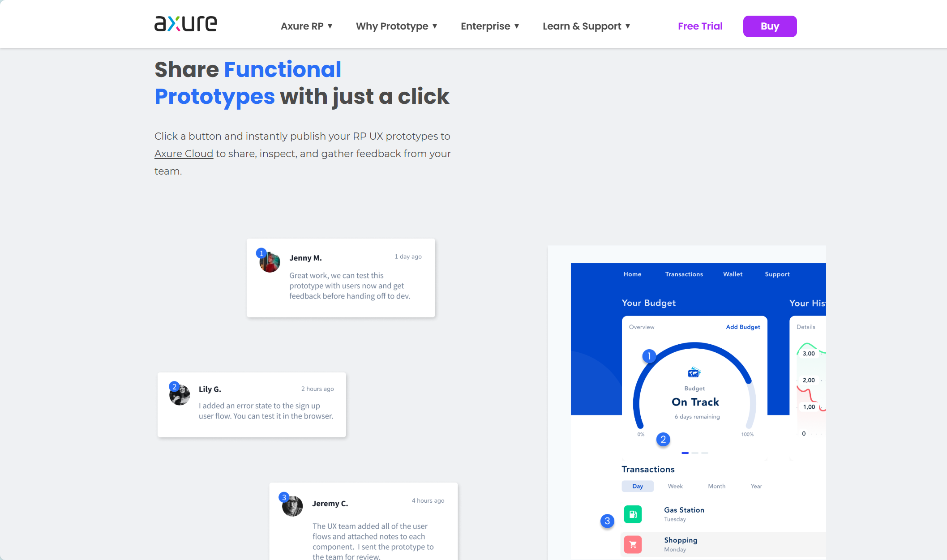Image resolution: width=947 pixels, height=560 pixels.
Task: Click Jeremy C.'s avatar photo
Action: [x=292, y=506]
